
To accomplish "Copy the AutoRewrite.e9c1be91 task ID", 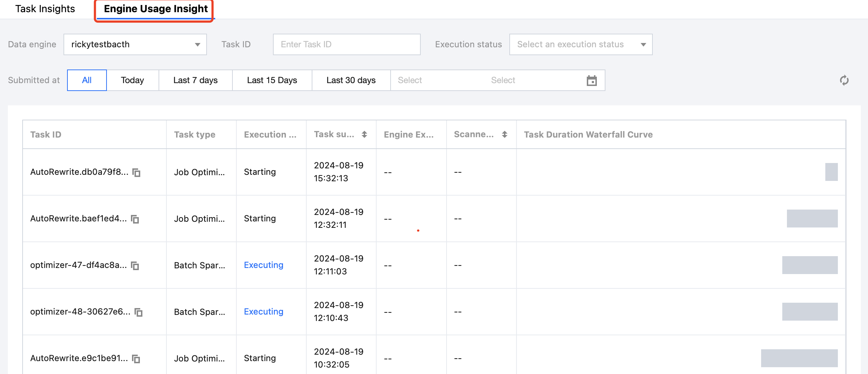I will point(136,359).
